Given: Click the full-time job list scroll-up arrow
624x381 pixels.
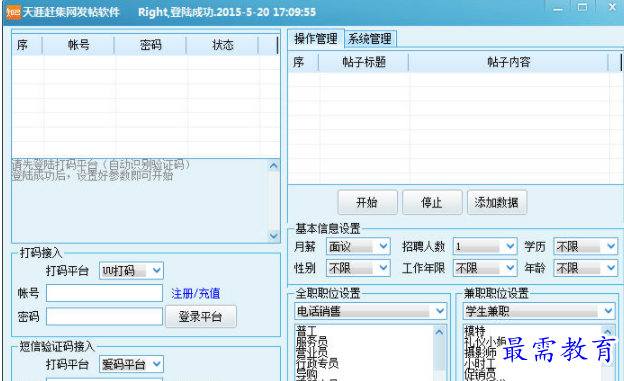Looking at the screenshot, I should (439, 332).
